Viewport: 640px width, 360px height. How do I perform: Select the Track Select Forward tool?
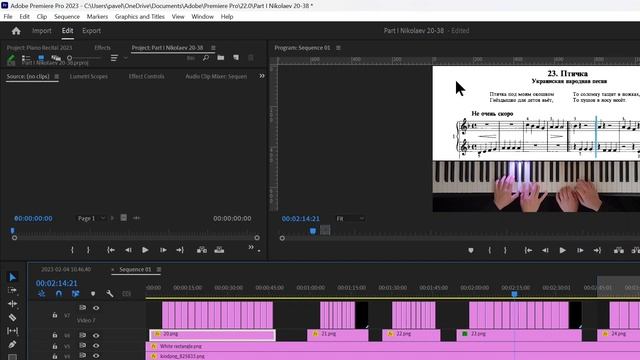click(12, 290)
